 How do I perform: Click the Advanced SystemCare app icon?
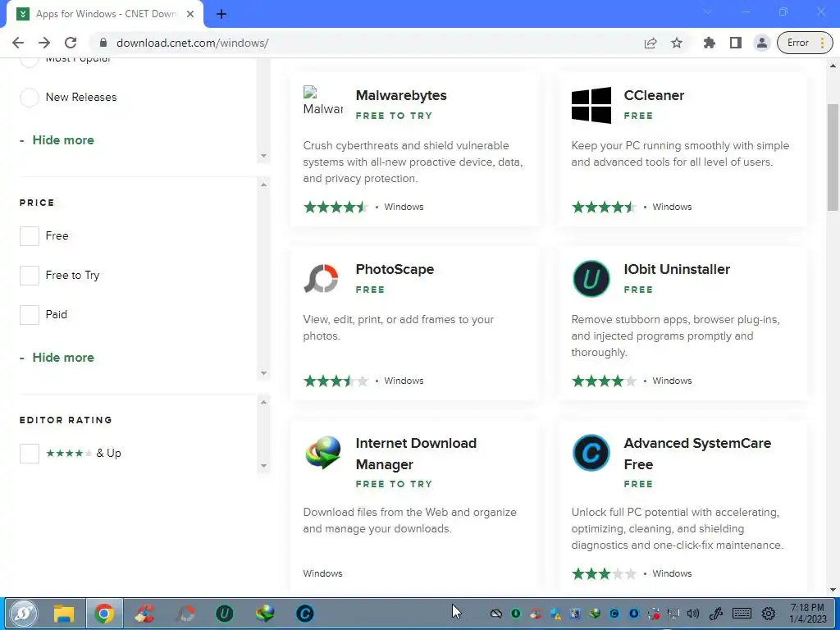591,453
